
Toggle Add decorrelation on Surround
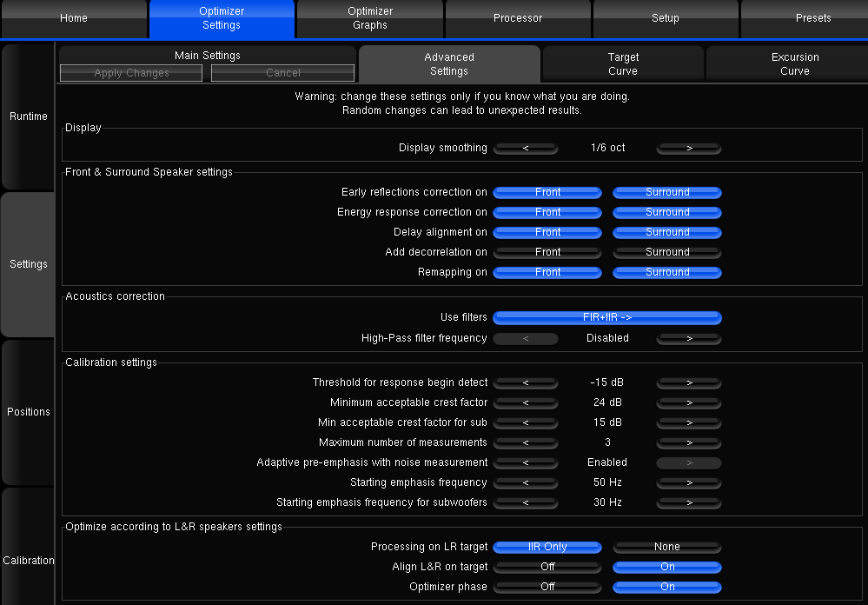pyautogui.click(x=667, y=253)
